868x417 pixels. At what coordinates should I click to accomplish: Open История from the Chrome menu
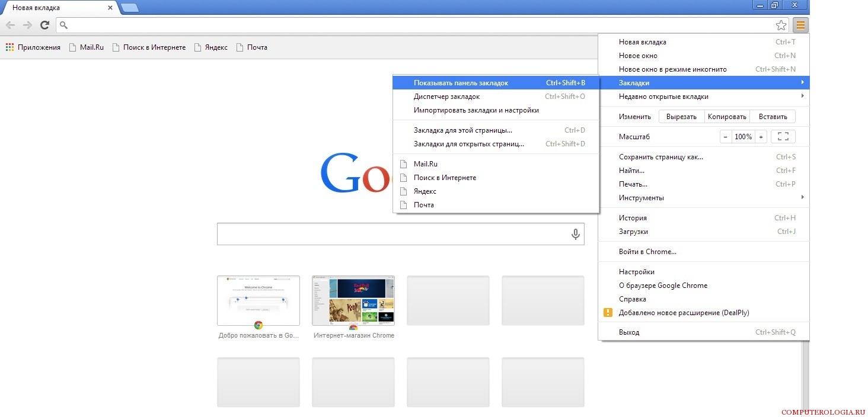pyautogui.click(x=704, y=218)
